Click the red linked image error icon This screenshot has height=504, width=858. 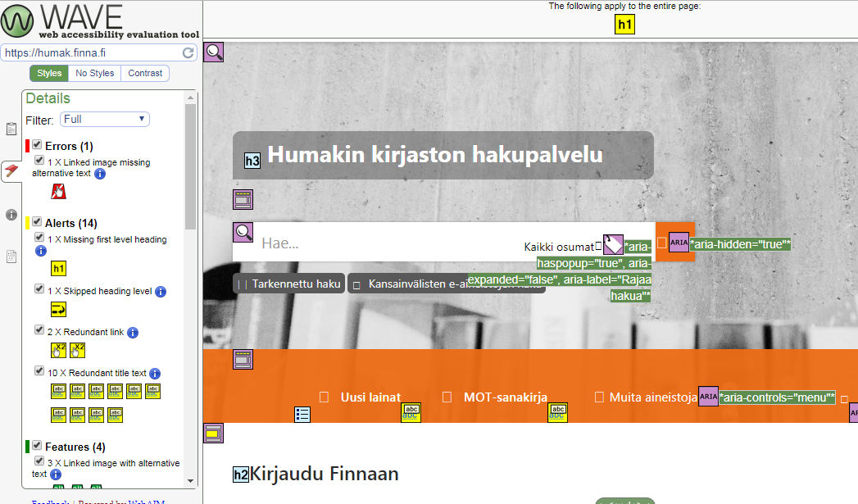tap(58, 191)
